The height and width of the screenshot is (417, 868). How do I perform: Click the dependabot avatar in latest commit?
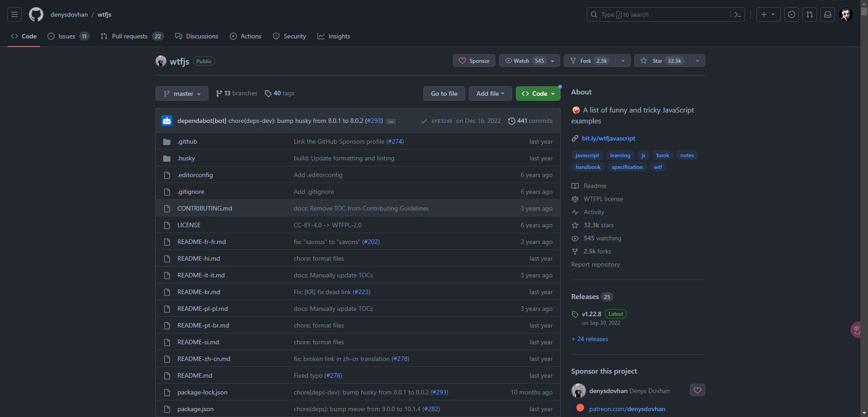pos(167,121)
